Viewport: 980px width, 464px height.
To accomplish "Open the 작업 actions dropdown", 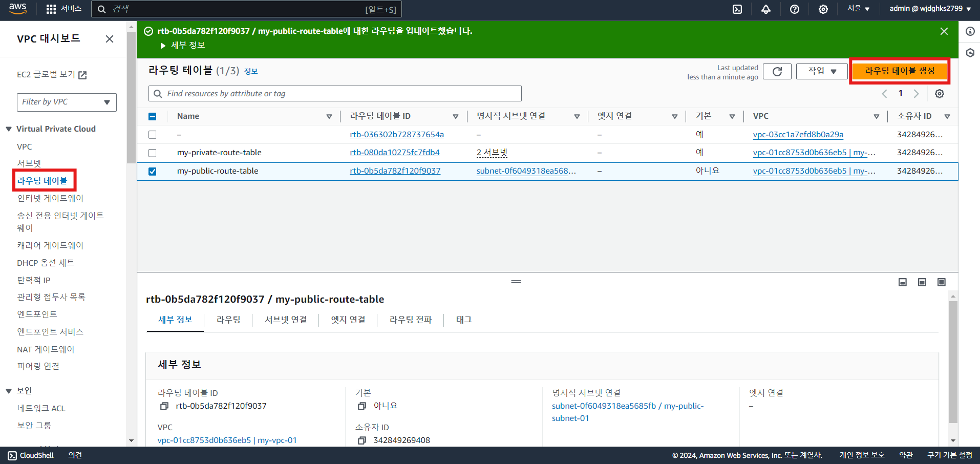I will click(822, 71).
